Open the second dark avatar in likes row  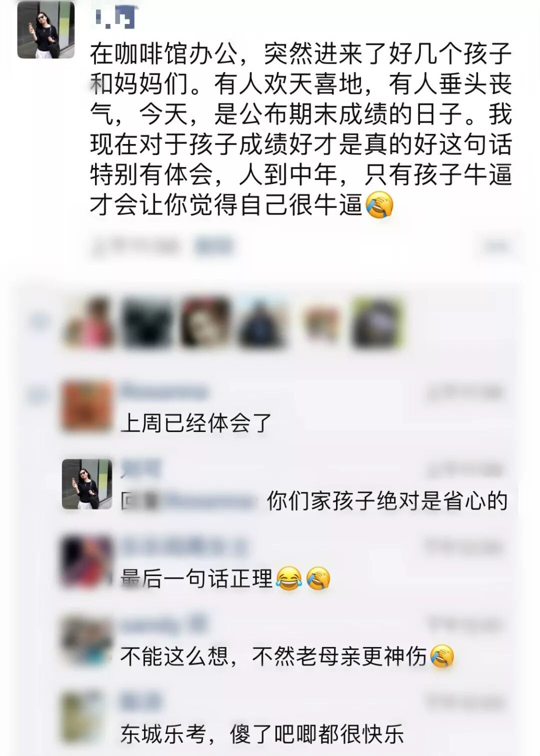click(x=147, y=322)
